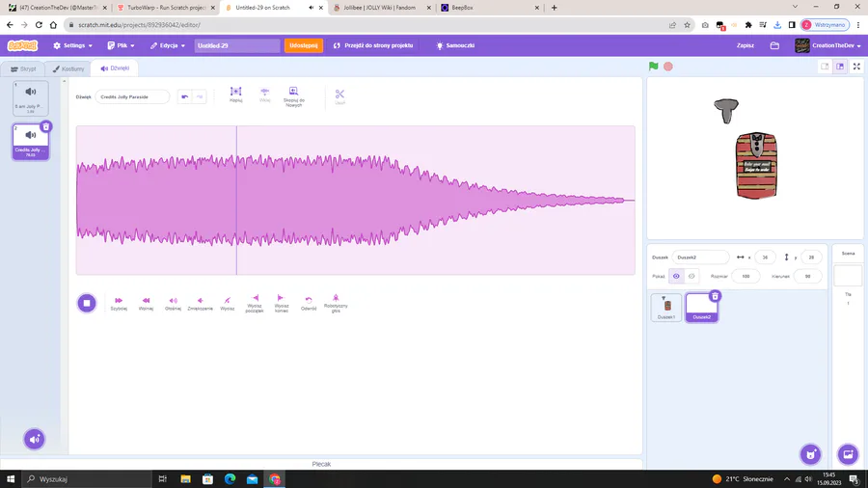Screen dimensions: 868x488
Task: Apply the Szybciej (faster) effect
Action: point(119,303)
